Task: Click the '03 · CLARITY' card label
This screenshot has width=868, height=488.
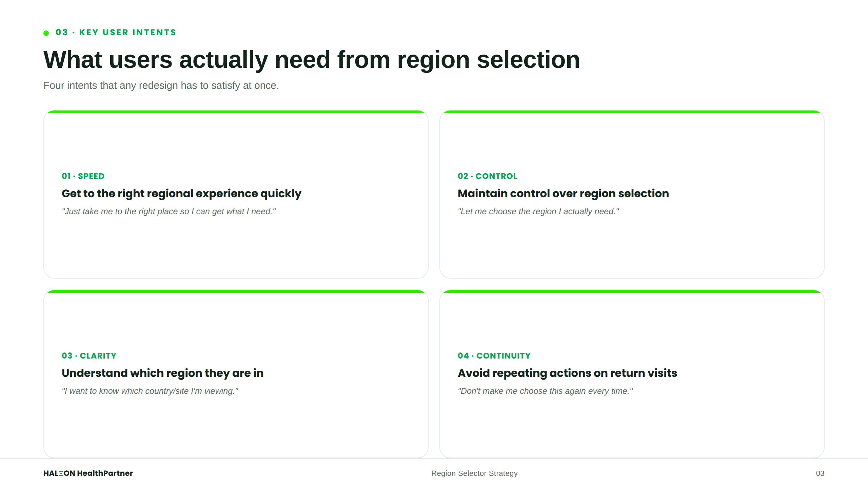Action: pos(89,356)
